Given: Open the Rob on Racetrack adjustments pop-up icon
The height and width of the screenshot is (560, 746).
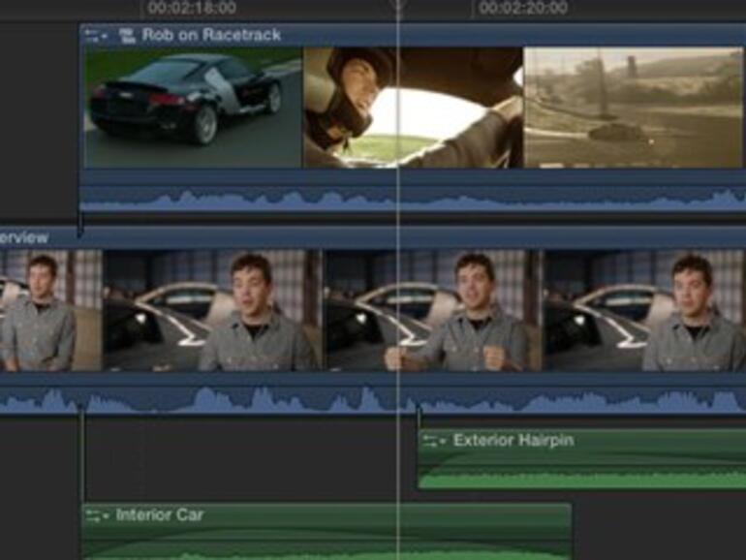Looking at the screenshot, I should (x=97, y=36).
